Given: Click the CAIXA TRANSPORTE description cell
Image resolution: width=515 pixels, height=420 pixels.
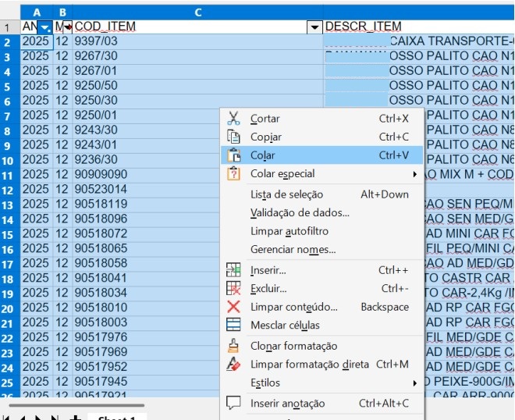Looking at the screenshot, I should 419,41.
